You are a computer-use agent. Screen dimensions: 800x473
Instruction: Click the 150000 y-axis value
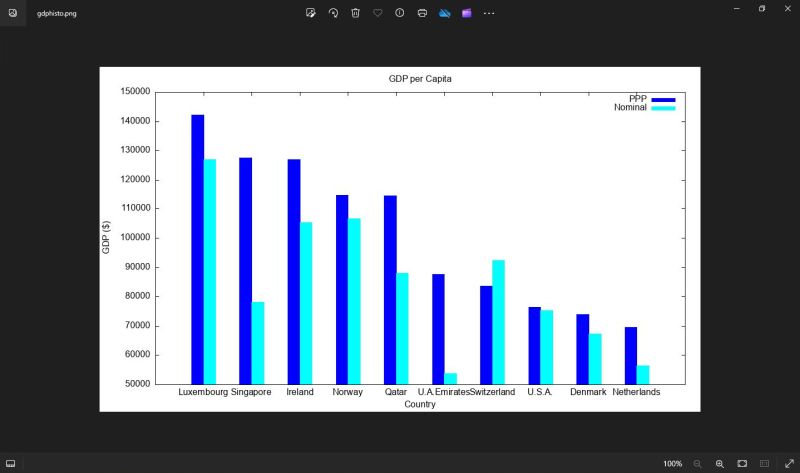point(135,92)
